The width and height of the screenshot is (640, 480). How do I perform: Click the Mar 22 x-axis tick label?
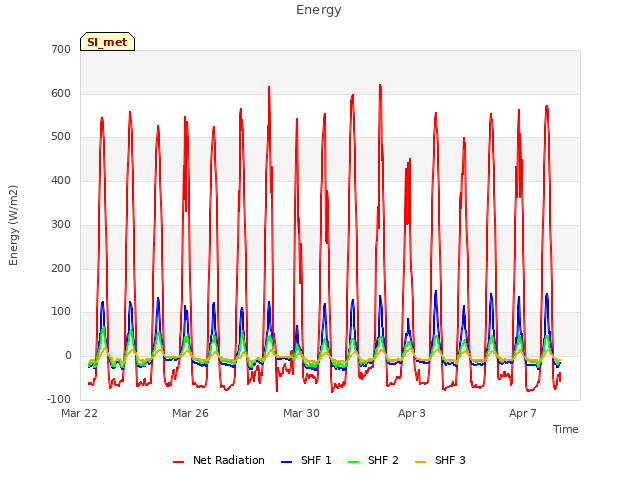[80, 413]
